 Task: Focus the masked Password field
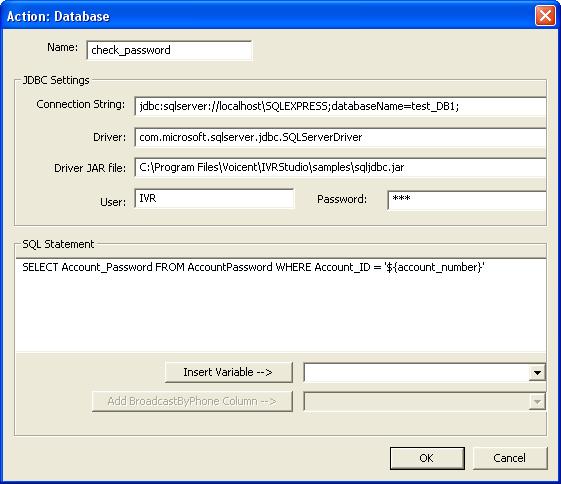pos(467,200)
